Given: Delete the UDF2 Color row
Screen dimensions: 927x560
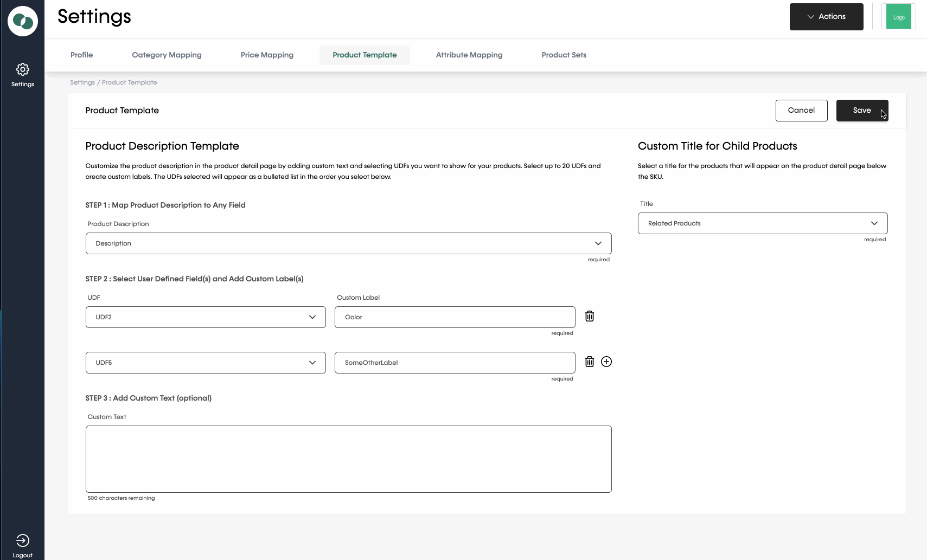Looking at the screenshot, I should (590, 316).
